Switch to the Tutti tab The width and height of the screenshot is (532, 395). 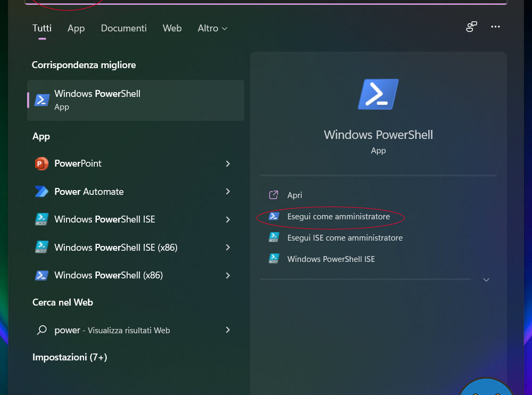point(42,28)
